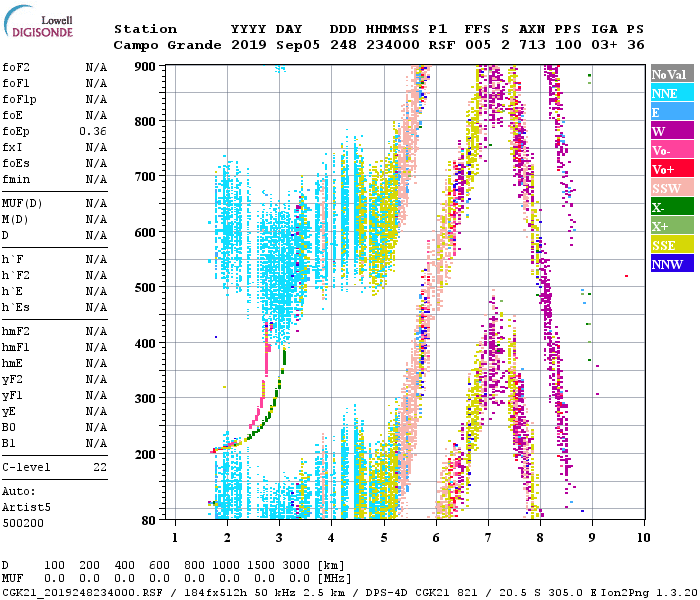Click the B0 parameter label
Viewport: 700px width, 600px height.
[9, 428]
